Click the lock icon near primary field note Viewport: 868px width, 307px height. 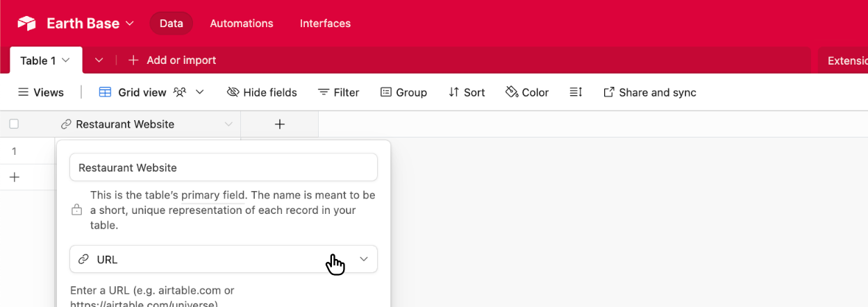pos(77,210)
